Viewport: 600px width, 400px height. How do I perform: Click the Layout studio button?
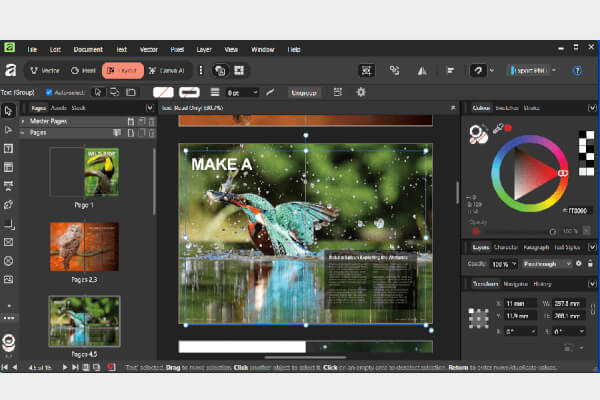point(123,70)
